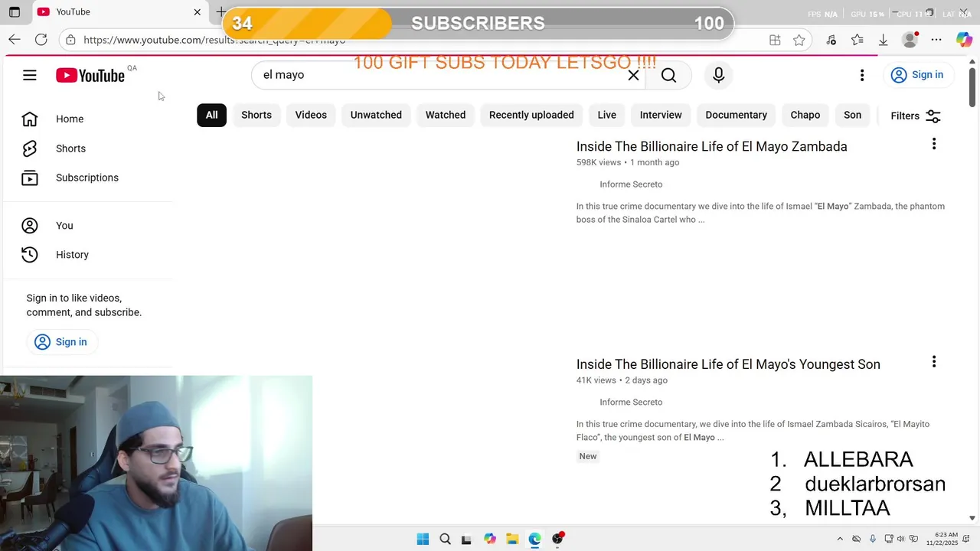The image size is (980, 551).
Task: Open YouTube settings three-dot menu
Action: tap(862, 75)
